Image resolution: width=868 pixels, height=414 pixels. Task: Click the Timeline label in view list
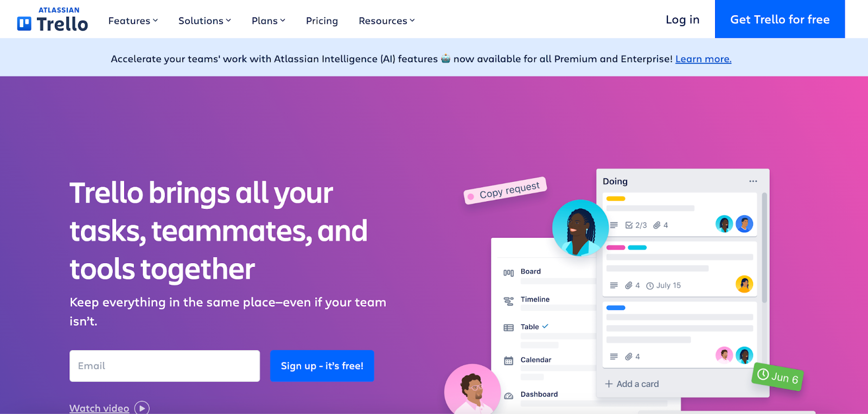(535, 299)
